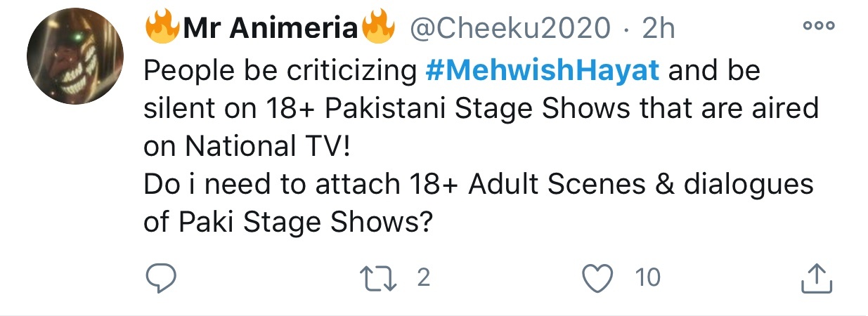Viewport: 868px width, 316px height.
Task: Like the tweet with the heart icon
Action: point(600,279)
